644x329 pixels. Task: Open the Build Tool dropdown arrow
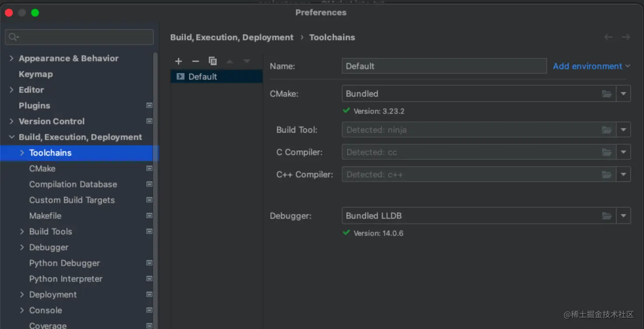coord(623,130)
